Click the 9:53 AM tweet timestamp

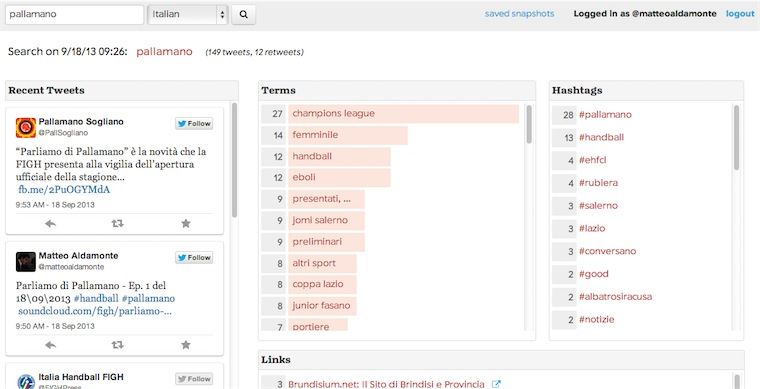(55, 205)
